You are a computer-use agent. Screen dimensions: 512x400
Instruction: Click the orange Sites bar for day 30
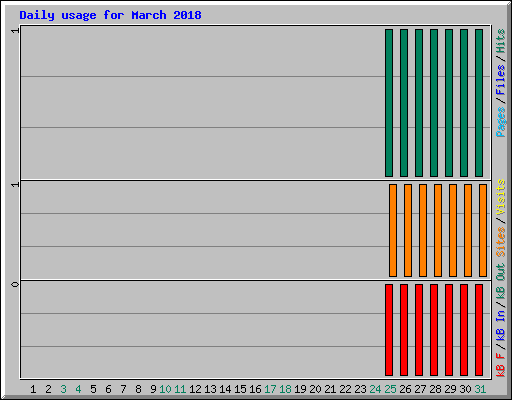468,230
